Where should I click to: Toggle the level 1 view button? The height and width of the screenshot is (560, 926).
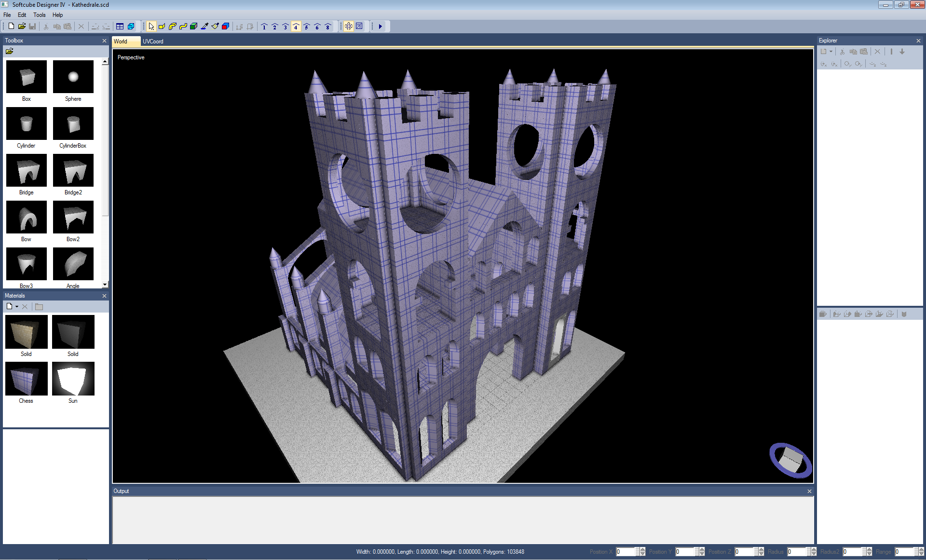pyautogui.click(x=264, y=27)
